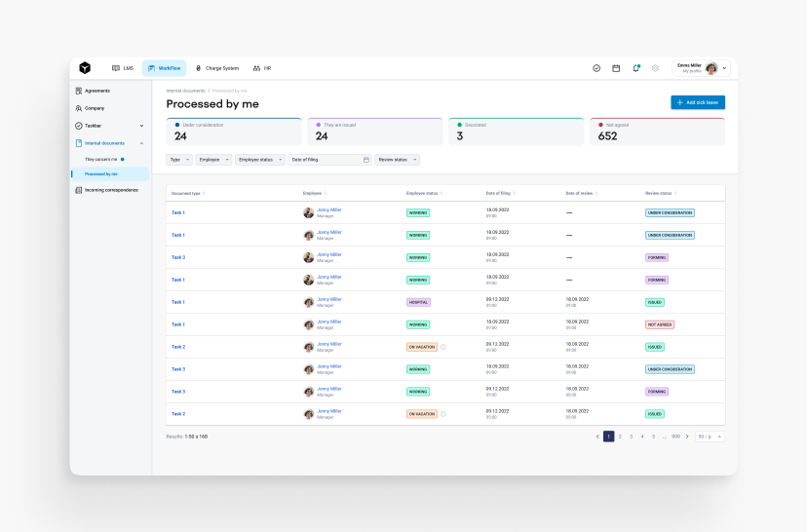807x532 pixels.
Task: Click info icon beside first On Vacation badge
Action: [442, 347]
